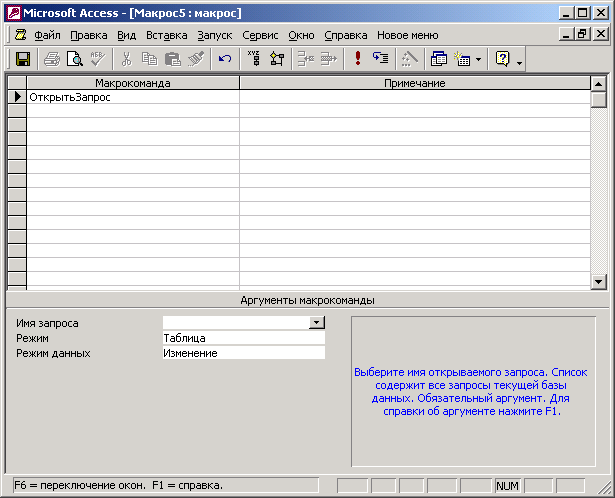Restore the inner macro document window
The image size is (615, 498).
(582, 34)
